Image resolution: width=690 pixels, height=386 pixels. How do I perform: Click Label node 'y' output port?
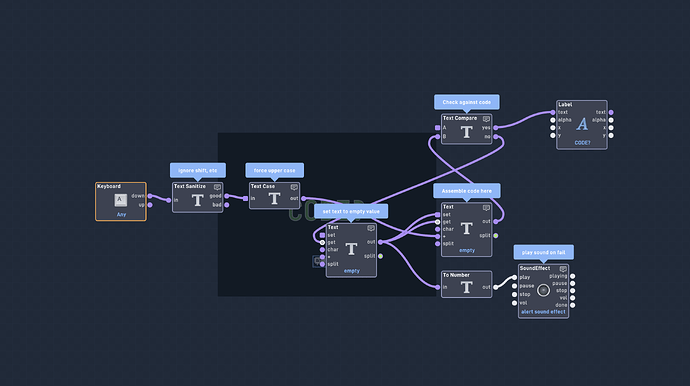click(611, 136)
